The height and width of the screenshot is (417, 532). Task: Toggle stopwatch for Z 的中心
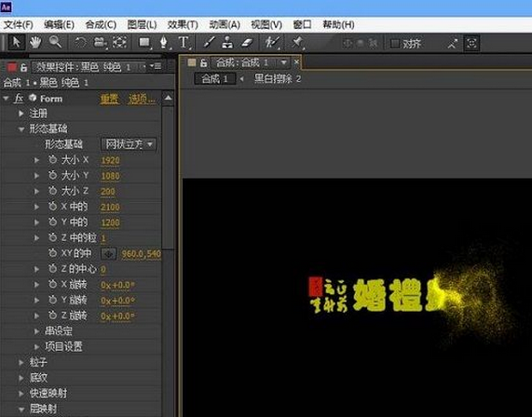(52, 269)
